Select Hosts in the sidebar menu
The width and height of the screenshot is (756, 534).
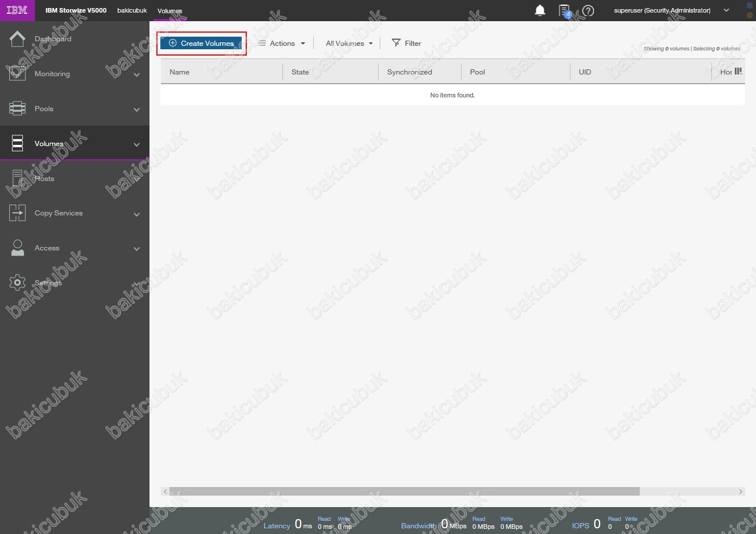click(45, 179)
